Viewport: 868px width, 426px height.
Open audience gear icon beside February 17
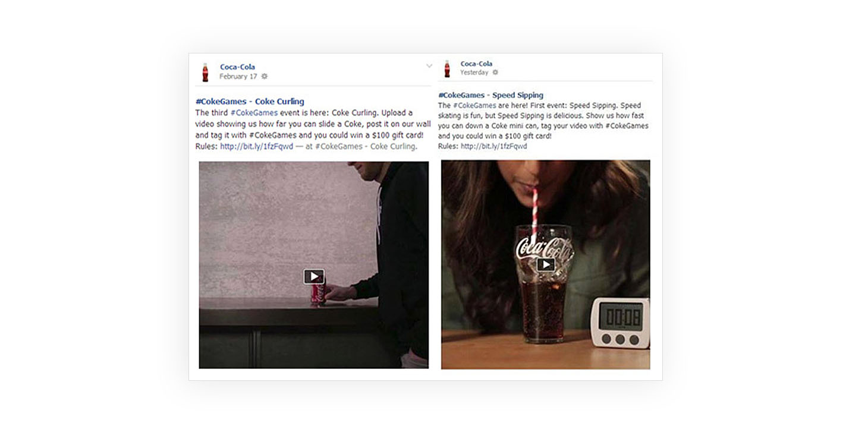click(x=265, y=76)
